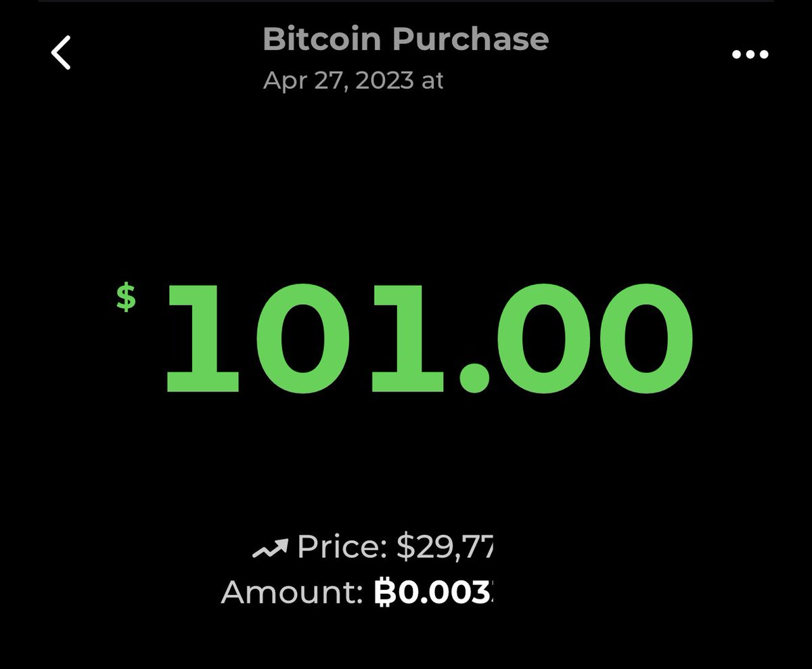Click the bold 0.003 bitcoin amount value
812x669 pixels.
pos(446,592)
